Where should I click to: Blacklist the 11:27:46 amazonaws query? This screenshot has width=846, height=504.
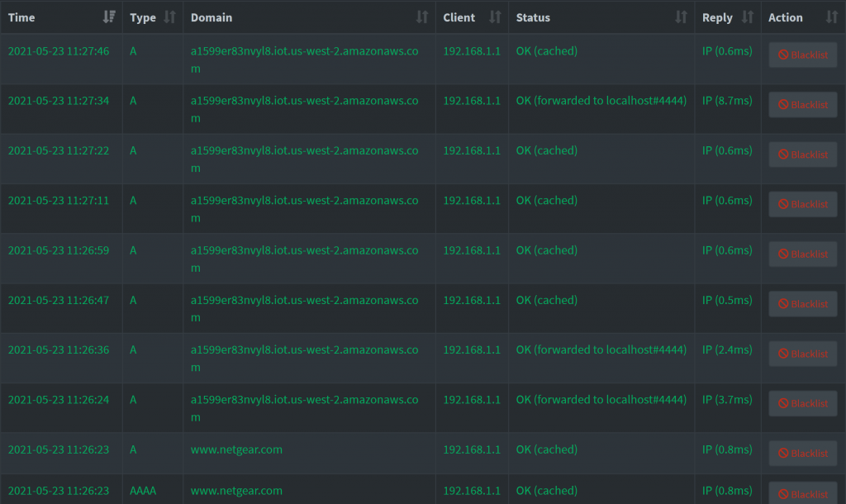coord(803,55)
